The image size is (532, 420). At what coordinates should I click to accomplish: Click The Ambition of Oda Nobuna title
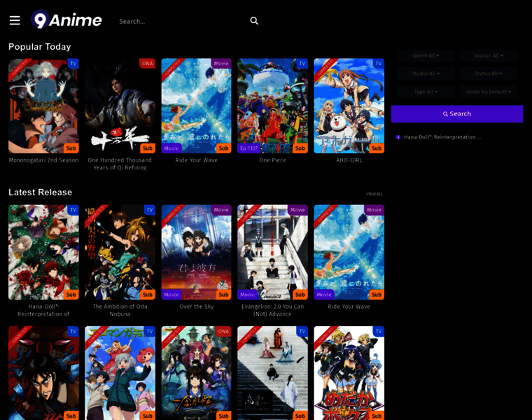(120, 310)
